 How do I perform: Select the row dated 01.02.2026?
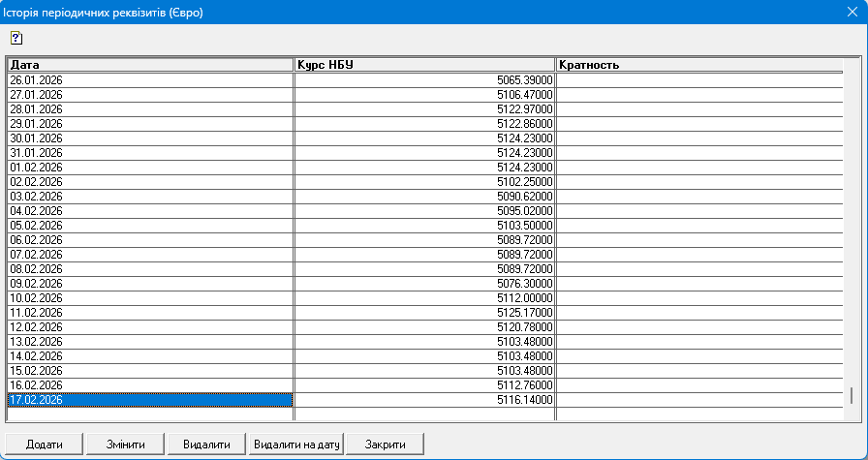(x=149, y=168)
